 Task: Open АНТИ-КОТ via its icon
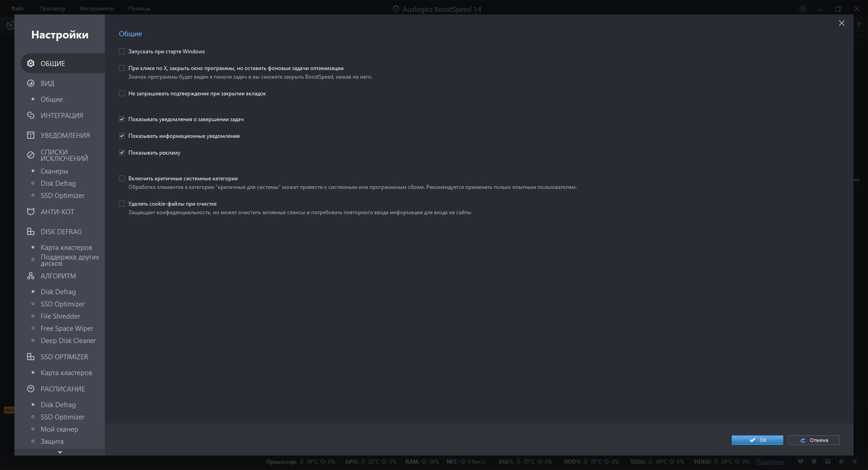click(31, 211)
